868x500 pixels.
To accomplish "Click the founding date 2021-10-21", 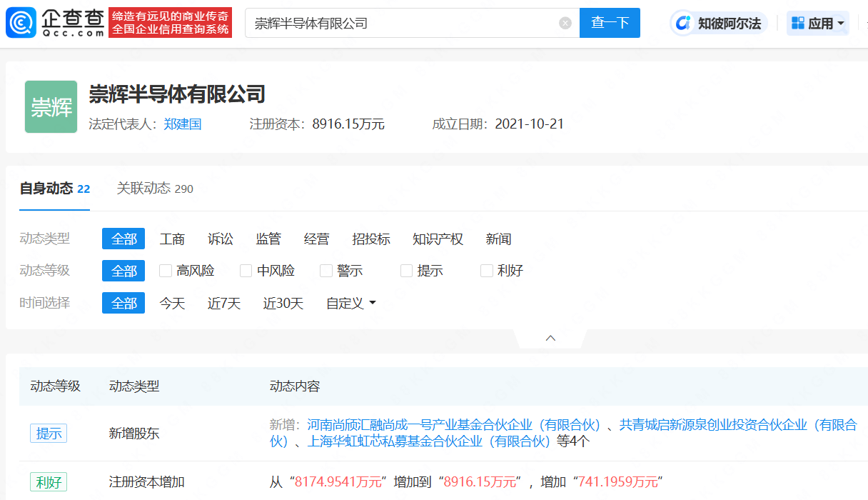I will click(529, 124).
